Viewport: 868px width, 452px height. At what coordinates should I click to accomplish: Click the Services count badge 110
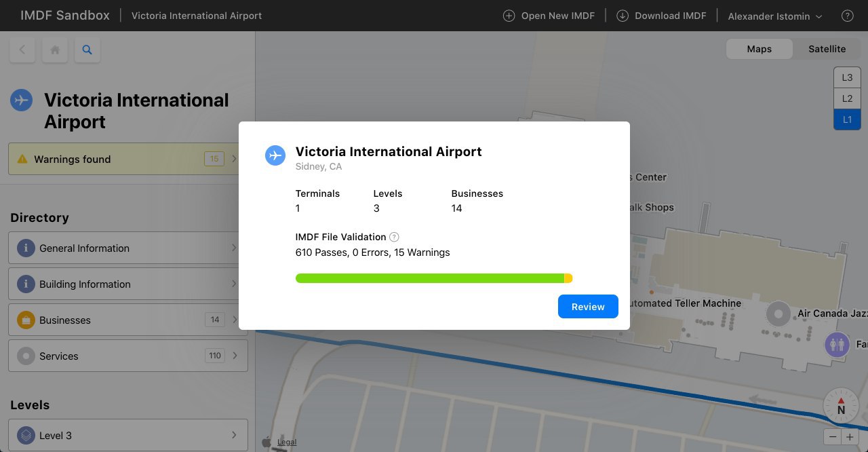click(x=215, y=356)
